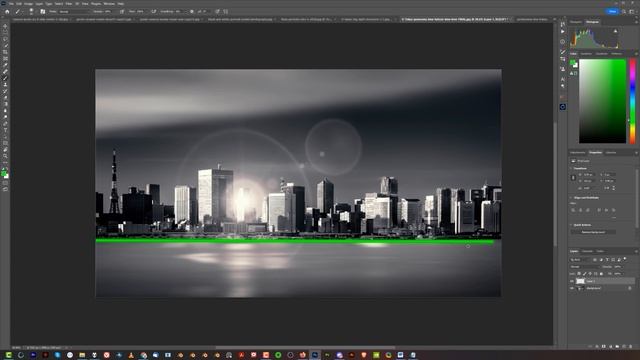
Task: Toggle lock all padlock icon
Action: point(601,274)
